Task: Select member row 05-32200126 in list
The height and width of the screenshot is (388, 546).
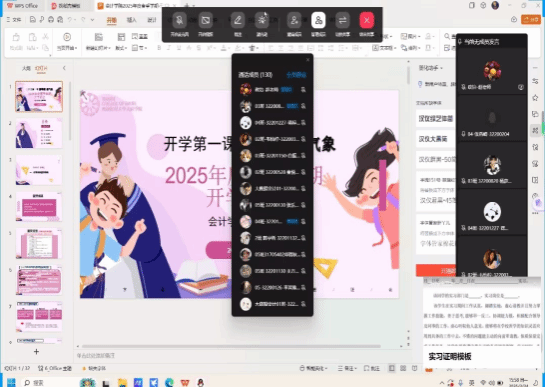Action: (x=273, y=288)
